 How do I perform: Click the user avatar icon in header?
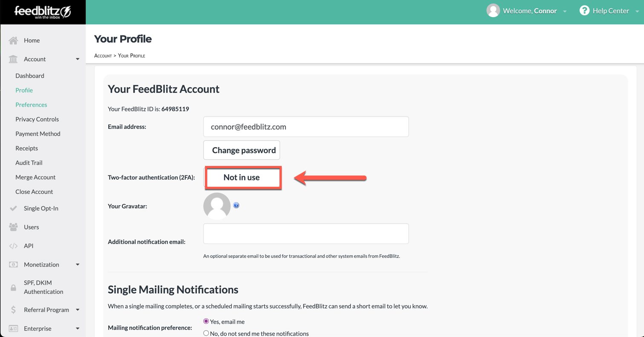click(493, 11)
